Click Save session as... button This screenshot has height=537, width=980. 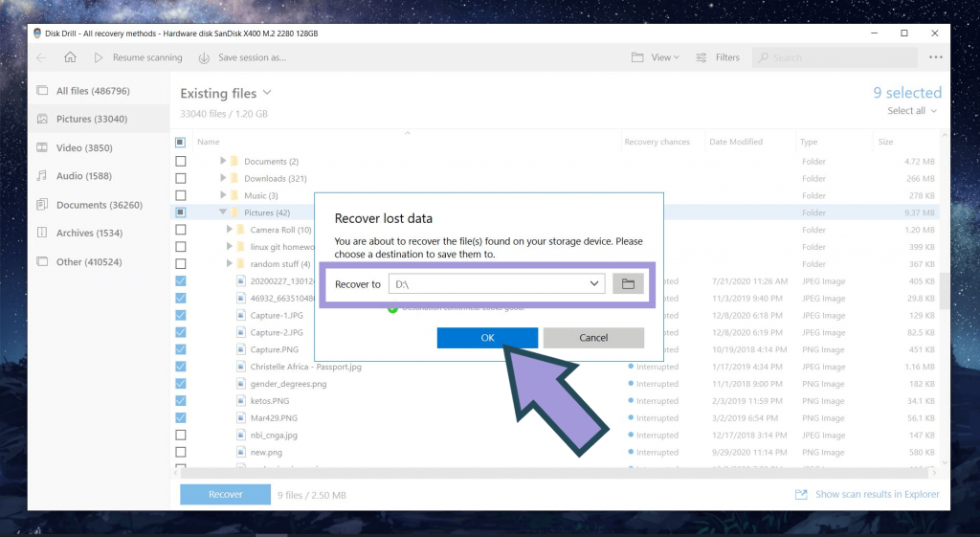252,57
